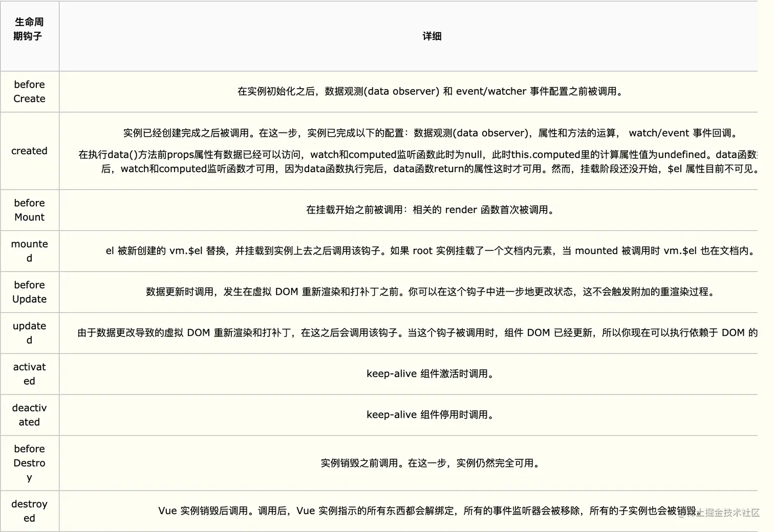Click the line starting 后，watch和computed监听函数才可用
Image resolution: width=774 pixels, height=532 pixels.
429,169
